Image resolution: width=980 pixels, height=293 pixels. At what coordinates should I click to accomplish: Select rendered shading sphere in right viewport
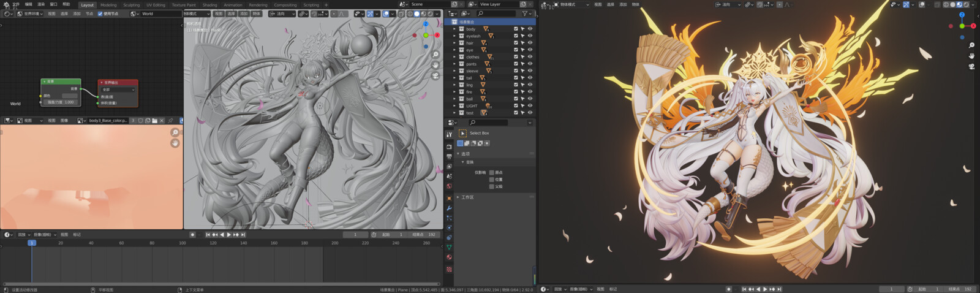[x=966, y=4]
